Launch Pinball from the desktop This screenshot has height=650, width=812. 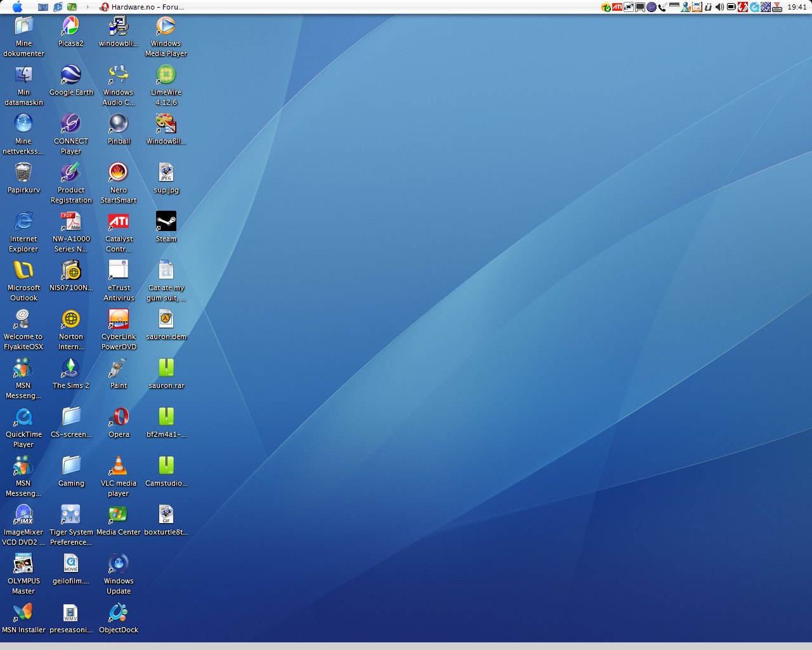(119, 124)
